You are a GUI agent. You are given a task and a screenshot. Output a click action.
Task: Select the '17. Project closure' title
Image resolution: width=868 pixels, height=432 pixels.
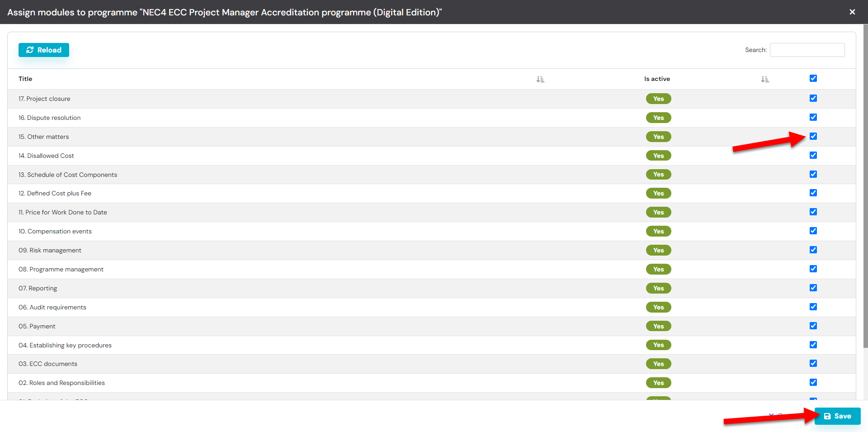(44, 99)
